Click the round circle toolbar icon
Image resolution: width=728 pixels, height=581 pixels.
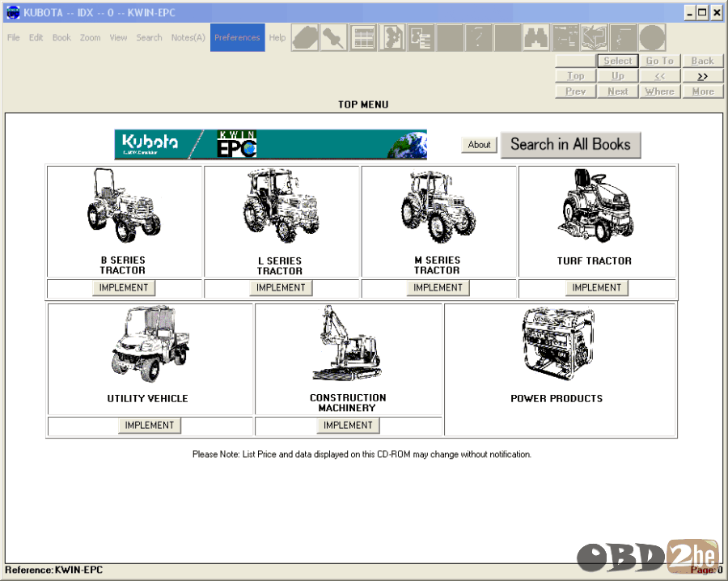tap(652, 37)
